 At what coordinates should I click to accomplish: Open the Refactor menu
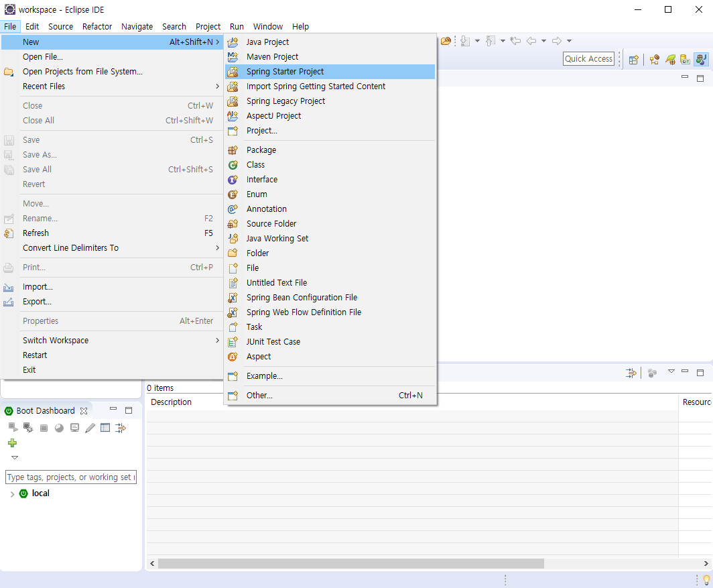(97, 26)
